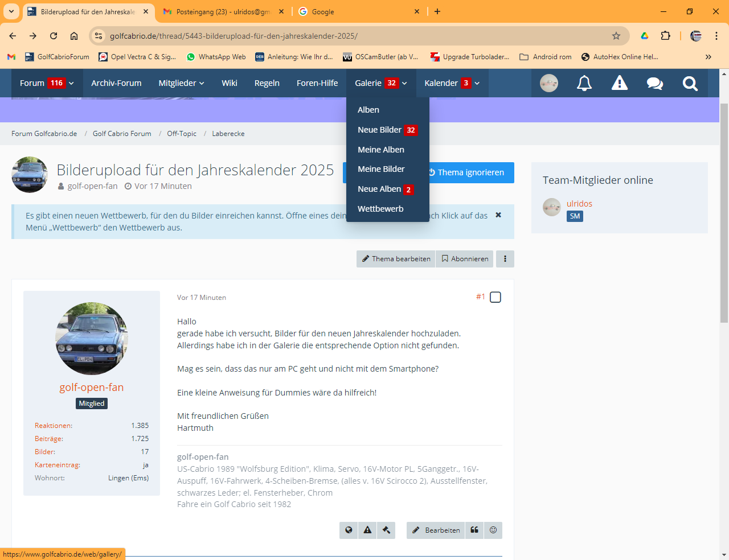This screenshot has height=560, width=729.
Task: Tick the checkbox next to post #1
Action: [x=495, y=297]
